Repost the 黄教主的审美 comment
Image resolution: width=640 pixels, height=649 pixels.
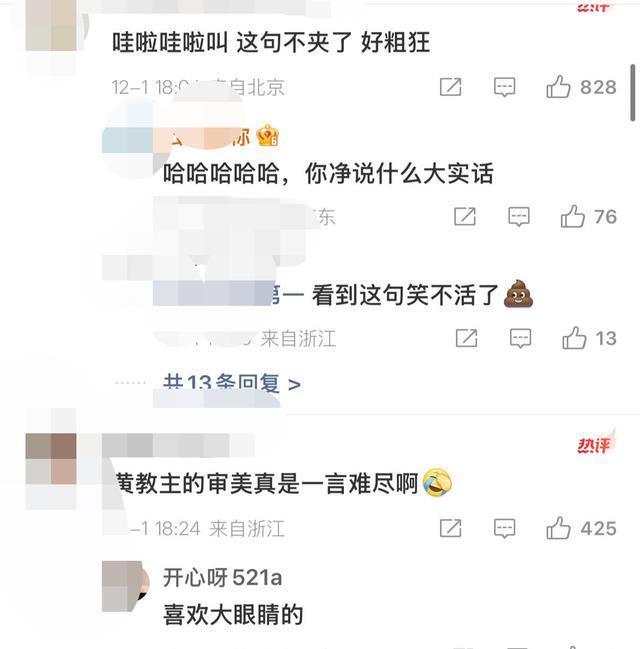[x=450, y=528]
